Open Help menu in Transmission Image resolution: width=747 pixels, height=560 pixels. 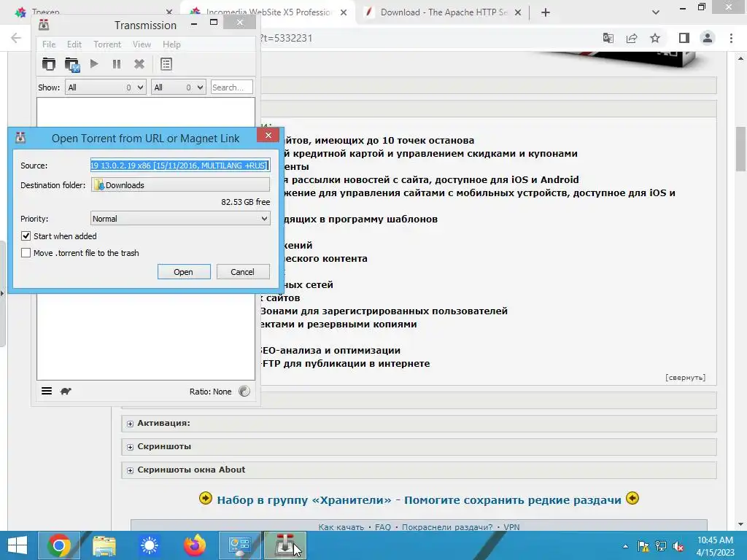coord(171,44)
